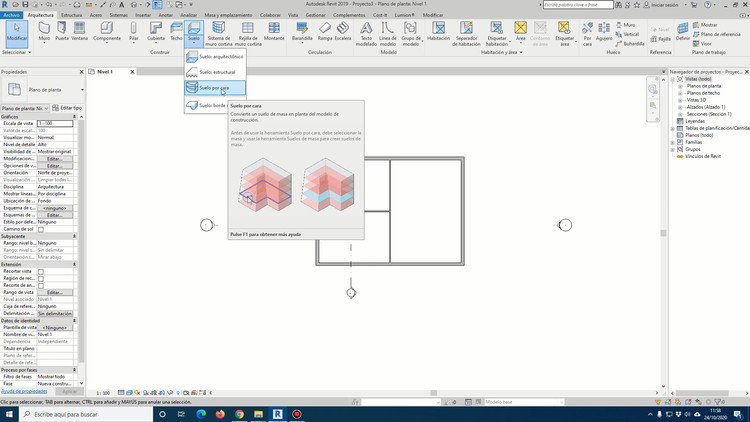Open the Vista ribbon tab
The width and height of the screenshot is (750, 422).
[293, 15]
